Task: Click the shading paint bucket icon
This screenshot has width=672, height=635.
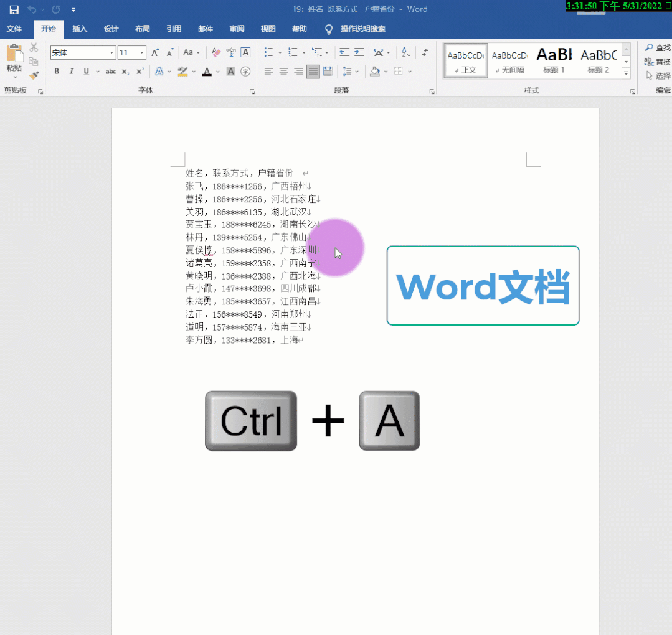Action: coord(375,71)
